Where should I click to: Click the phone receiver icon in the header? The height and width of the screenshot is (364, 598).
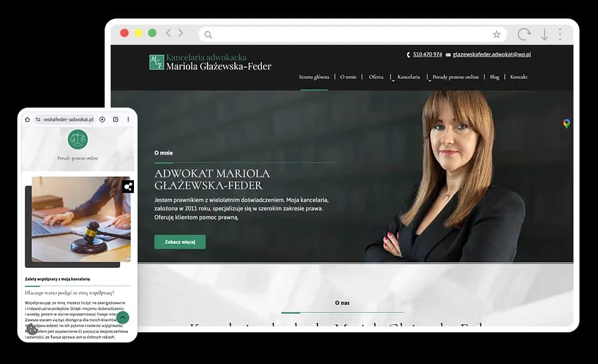point(408,54)
